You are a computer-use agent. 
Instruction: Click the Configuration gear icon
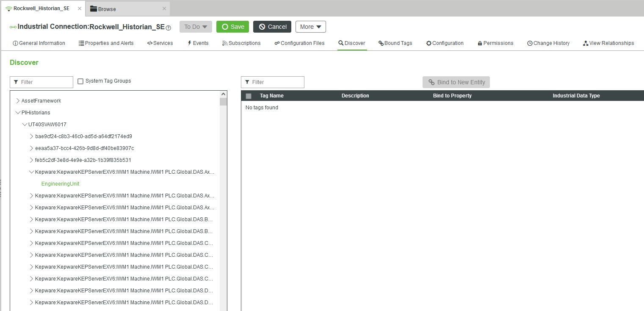tap(429, 43)
